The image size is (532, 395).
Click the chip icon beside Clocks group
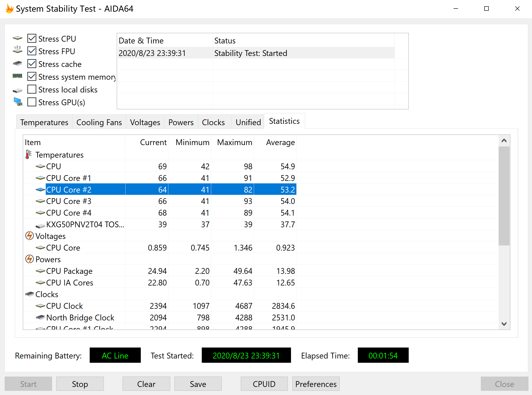coord(29,294)
